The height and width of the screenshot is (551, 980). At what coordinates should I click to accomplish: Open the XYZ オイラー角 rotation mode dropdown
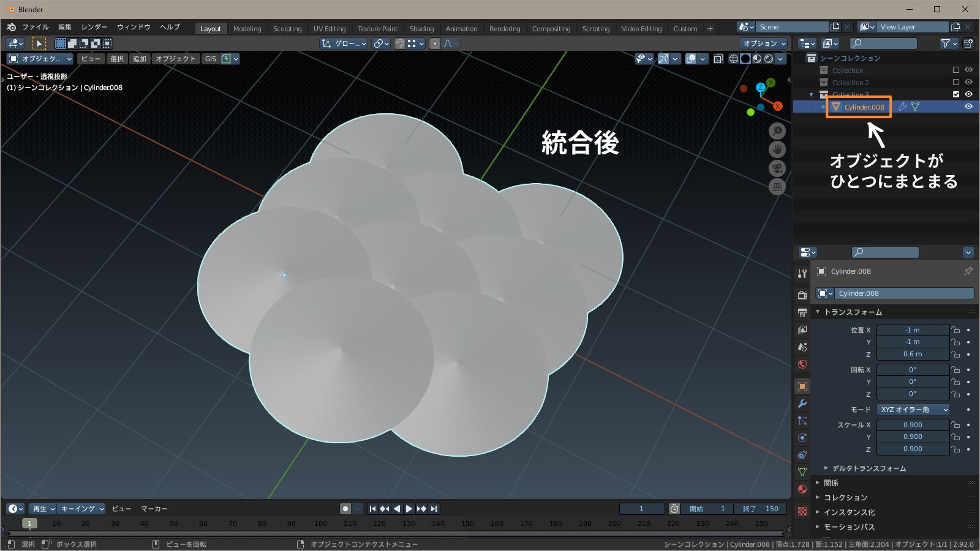[x=914, y=410]
